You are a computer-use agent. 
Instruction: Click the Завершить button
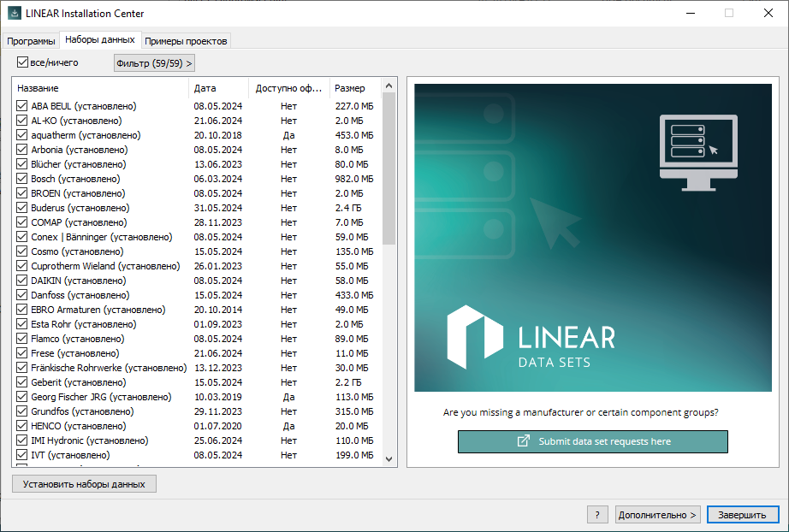(743, 515)
